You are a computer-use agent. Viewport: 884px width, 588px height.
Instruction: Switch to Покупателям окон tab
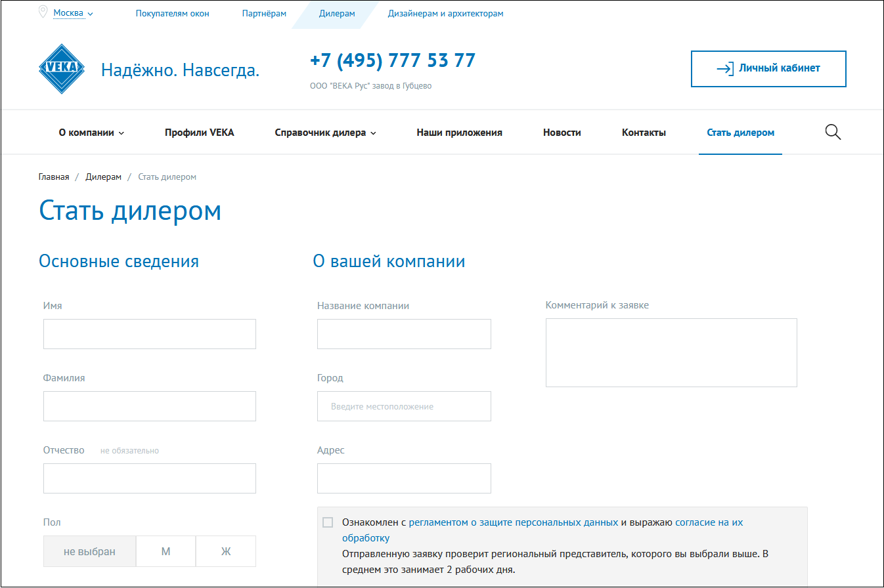coord(172,13)
